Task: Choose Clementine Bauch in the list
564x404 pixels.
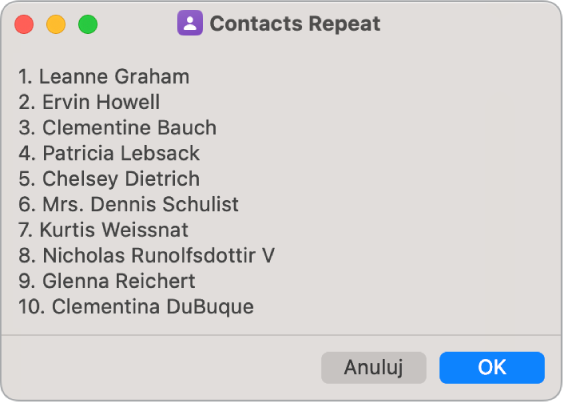Action: click(118, 128)
